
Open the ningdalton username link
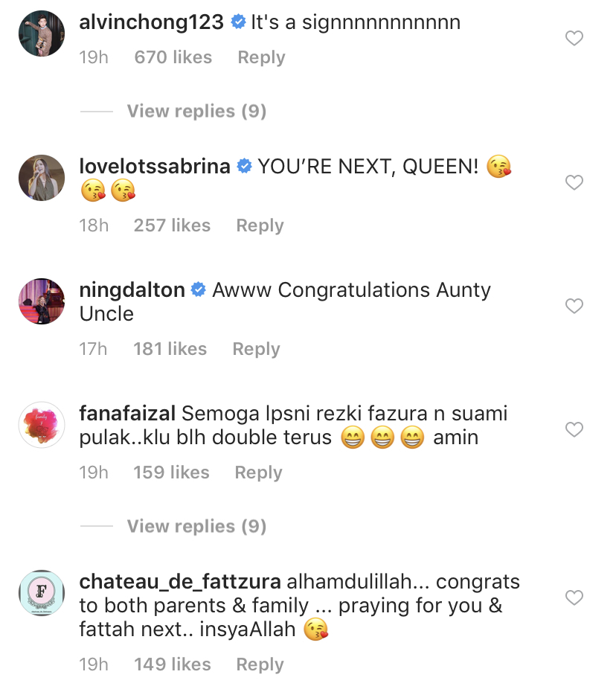(132, 290)
